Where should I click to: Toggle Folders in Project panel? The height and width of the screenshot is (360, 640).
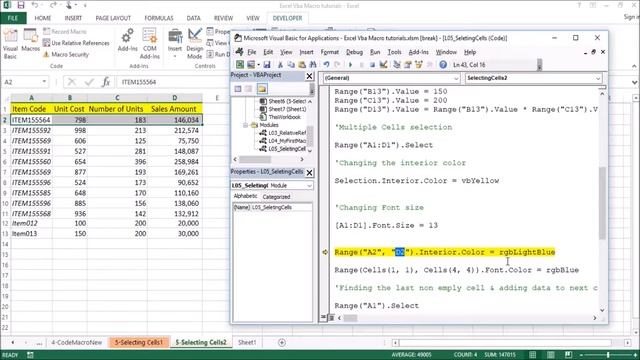tap(262, 89)
